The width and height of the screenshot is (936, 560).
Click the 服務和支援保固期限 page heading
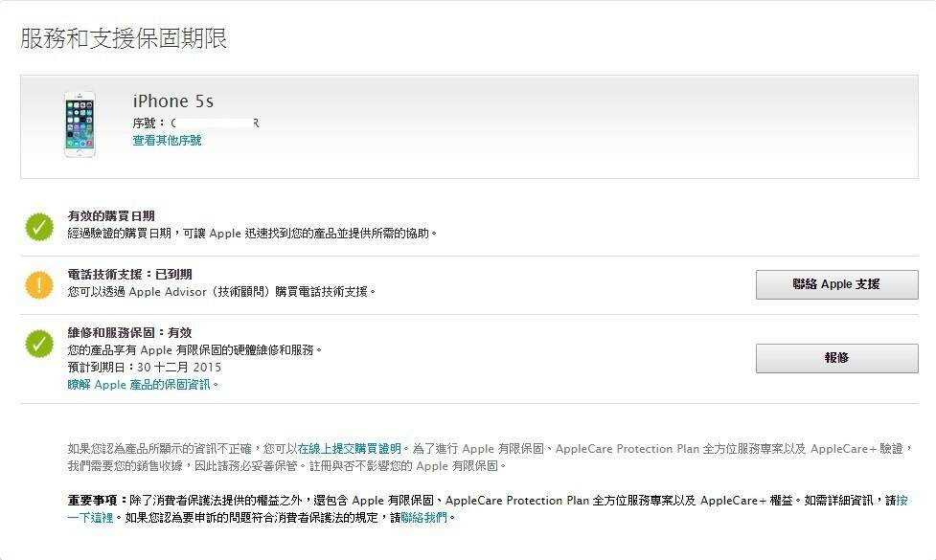[124, 39]
